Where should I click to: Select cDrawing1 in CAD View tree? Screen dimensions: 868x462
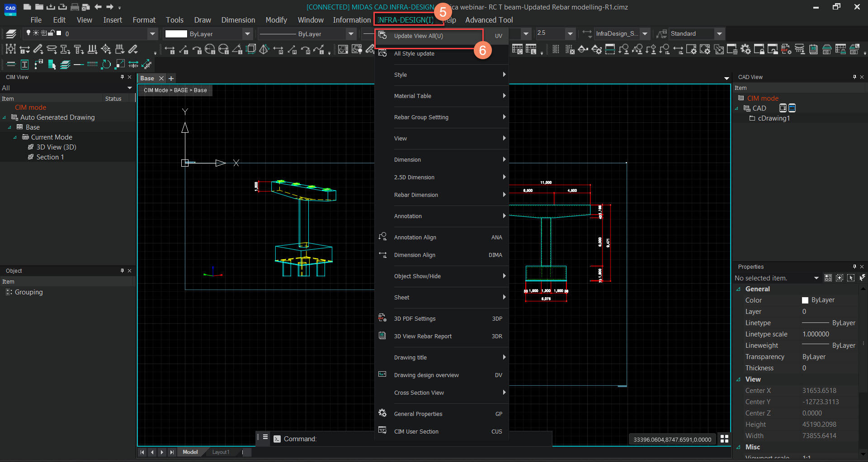point(774,118)
